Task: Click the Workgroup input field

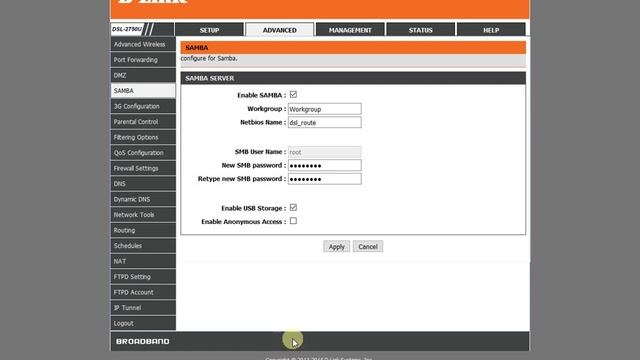Action: (324, 109)
